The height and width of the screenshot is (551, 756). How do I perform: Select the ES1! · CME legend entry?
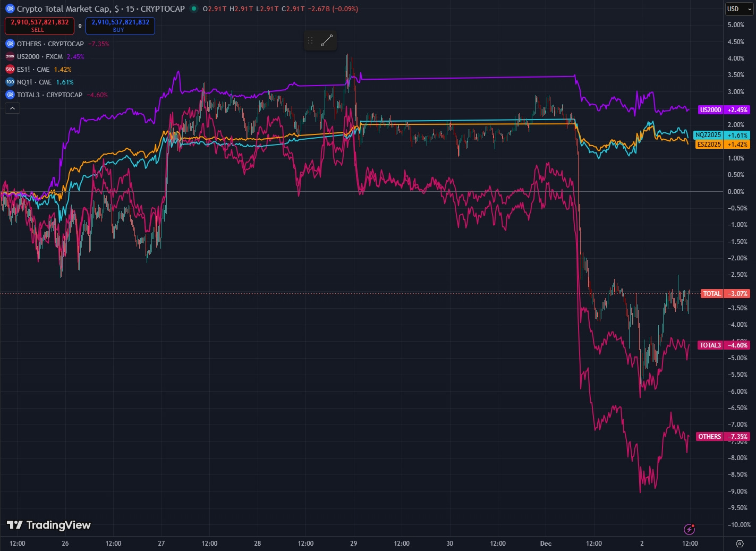coord(33,69)
